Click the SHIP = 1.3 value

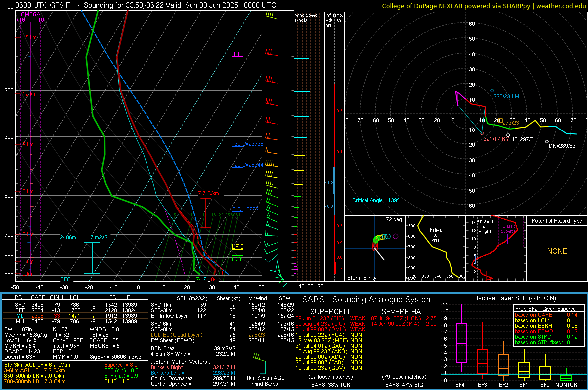117,381
